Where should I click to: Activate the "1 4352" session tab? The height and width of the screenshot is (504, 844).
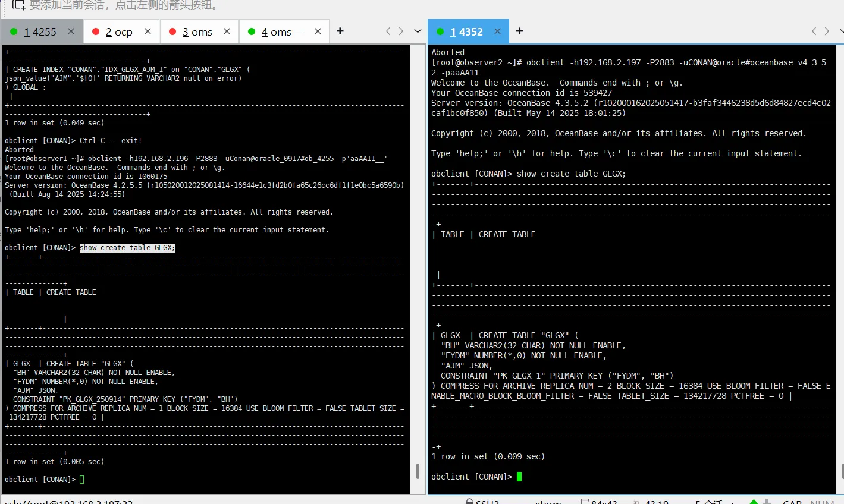point(466,32)
